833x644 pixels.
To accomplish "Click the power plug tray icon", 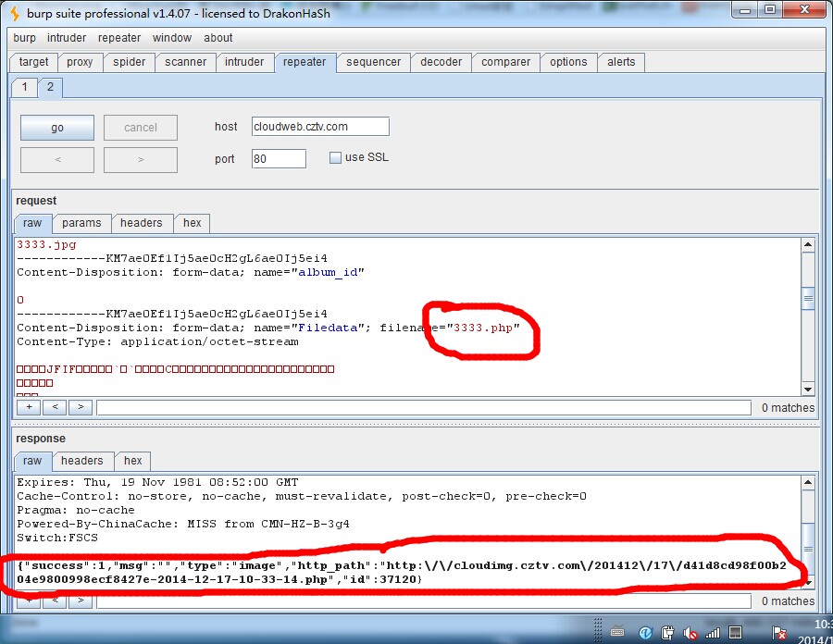I will click(667, 632).
